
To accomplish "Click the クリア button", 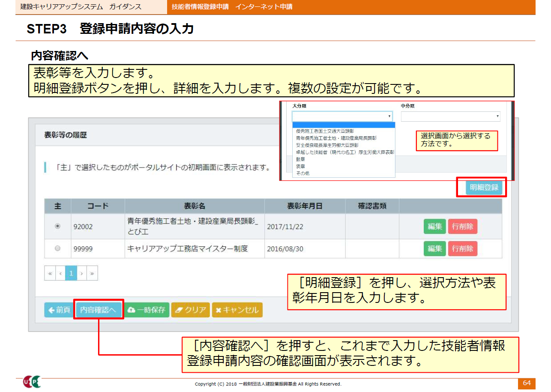I will point(191,310).
